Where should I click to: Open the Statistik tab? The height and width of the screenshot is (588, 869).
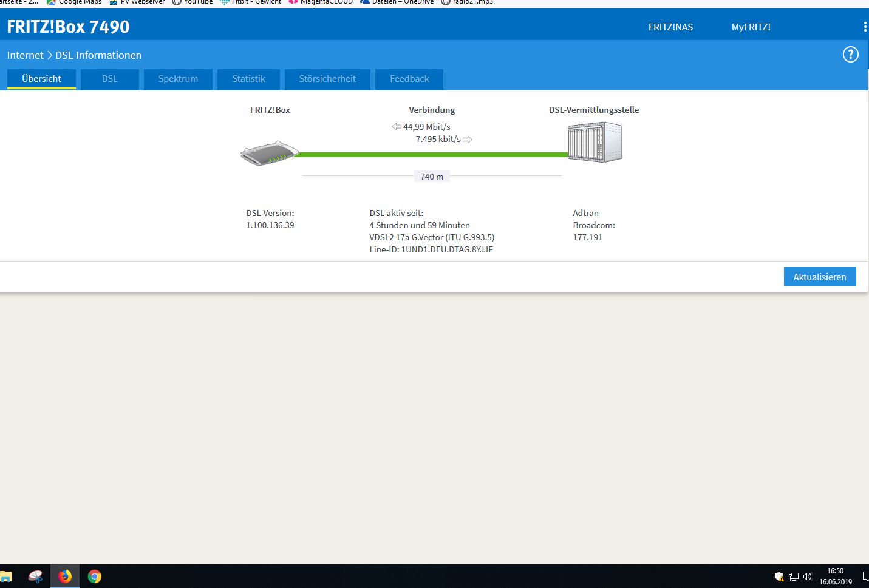click(249, 79)
